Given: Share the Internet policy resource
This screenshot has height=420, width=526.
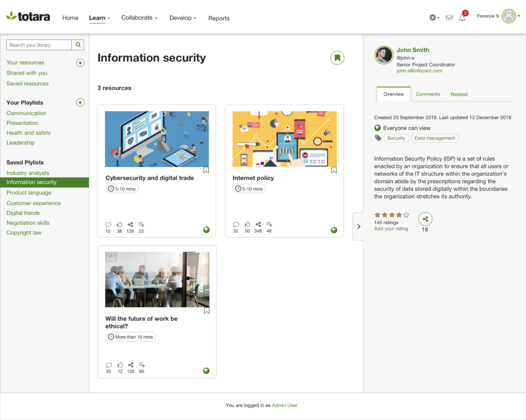Looking at the screenshot, I should coord(258,224).
